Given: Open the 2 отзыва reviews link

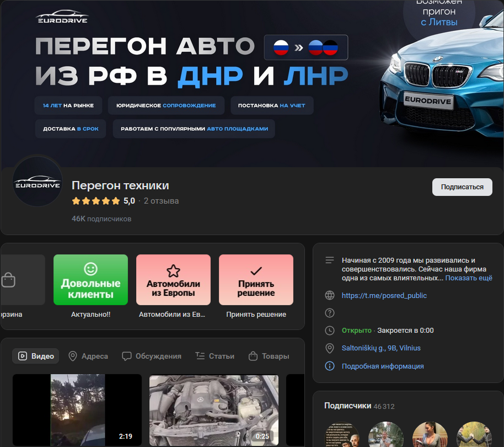Looking at the screenshot, I should click(x=161, y=201).
